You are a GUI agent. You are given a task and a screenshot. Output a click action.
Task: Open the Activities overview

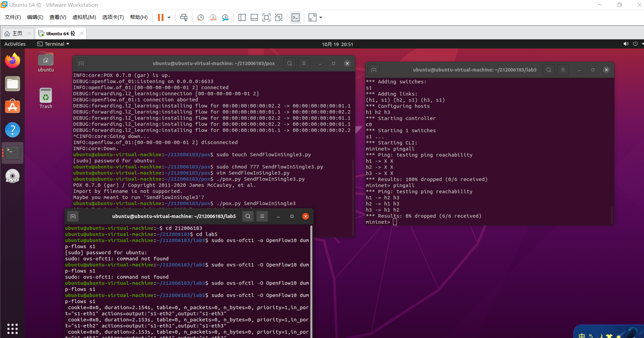(x=15, y=44)
